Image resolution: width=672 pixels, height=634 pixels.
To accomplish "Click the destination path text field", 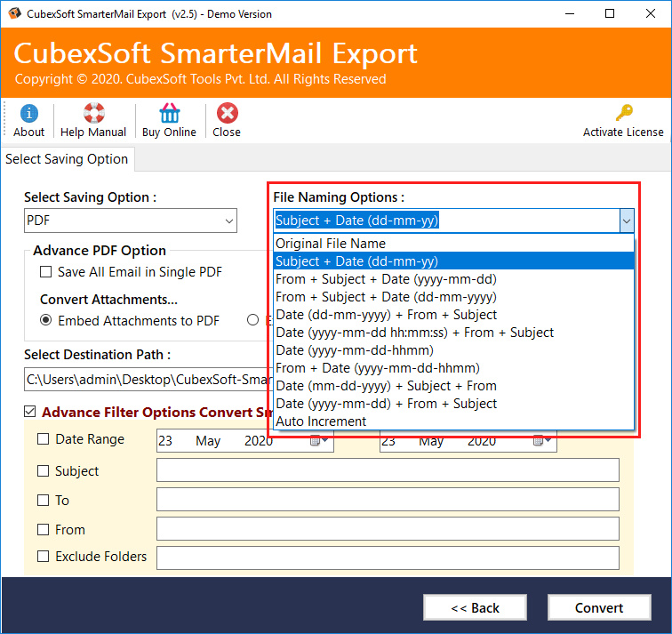I will coord(148,380).
